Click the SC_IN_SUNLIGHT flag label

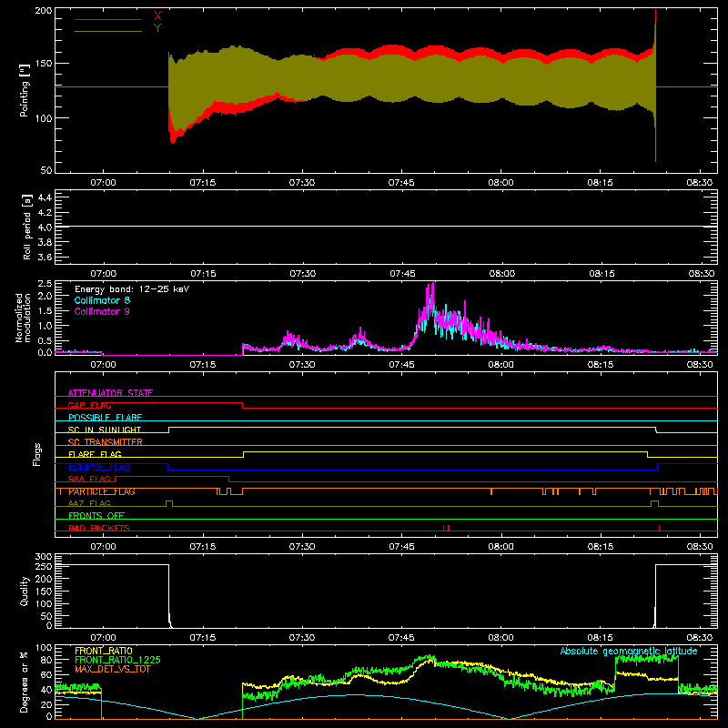pos(105,430)
